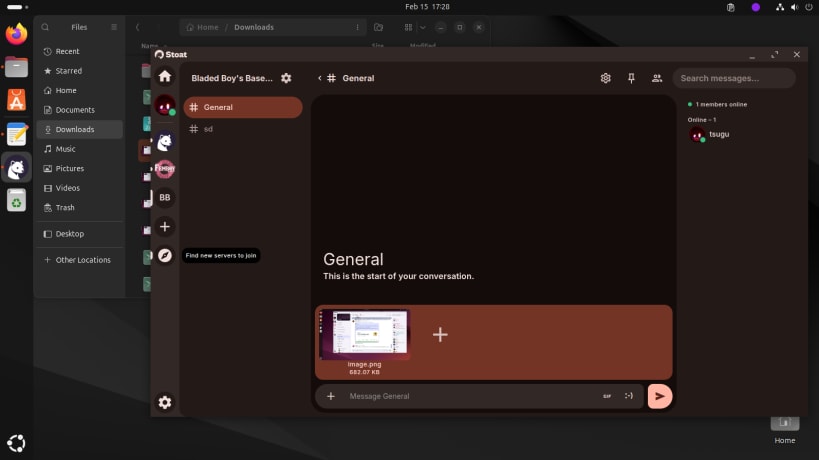Open tsugu's user avatar in server rail
Image resolution: width=819 pixels, height=460 pixels.
point(165,105)
